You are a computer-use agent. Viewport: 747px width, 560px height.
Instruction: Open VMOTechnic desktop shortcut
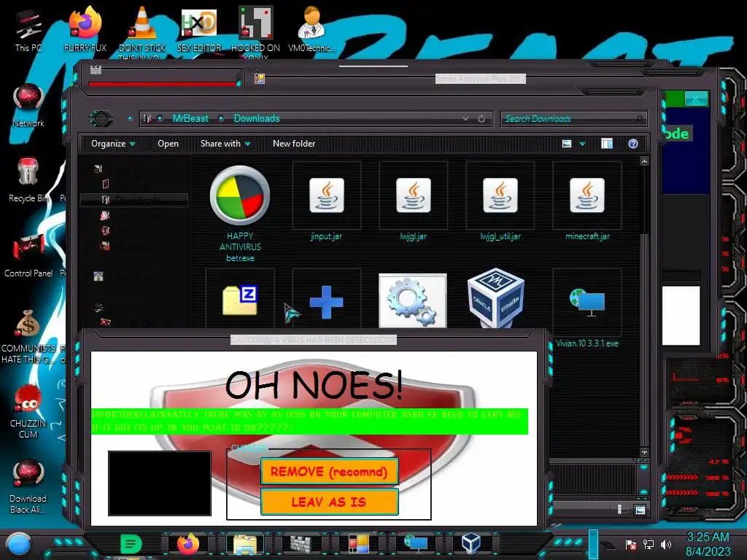pos(312,29)
